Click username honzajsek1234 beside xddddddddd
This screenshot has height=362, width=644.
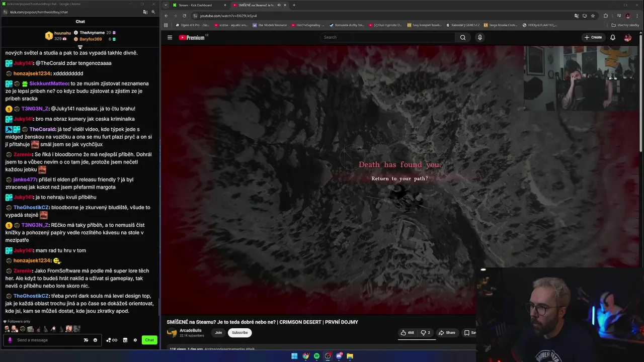(x=32, y=73)
